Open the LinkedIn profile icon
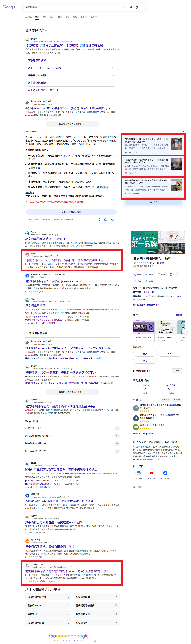Screen dimensions: 191x644 coord(138,473)
